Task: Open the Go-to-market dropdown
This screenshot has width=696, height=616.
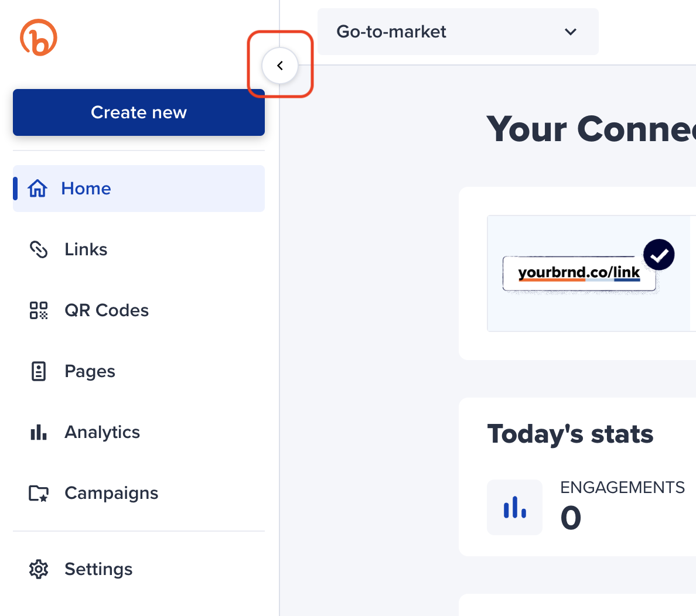Action: pyautogui.click(x=457, y=32)
